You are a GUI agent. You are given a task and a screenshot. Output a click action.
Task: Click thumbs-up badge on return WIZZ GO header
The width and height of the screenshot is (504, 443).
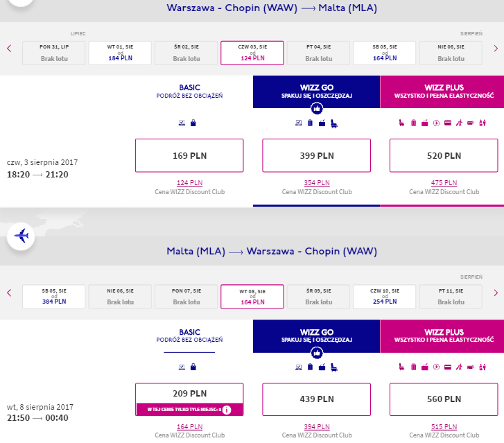coord(317,353)
